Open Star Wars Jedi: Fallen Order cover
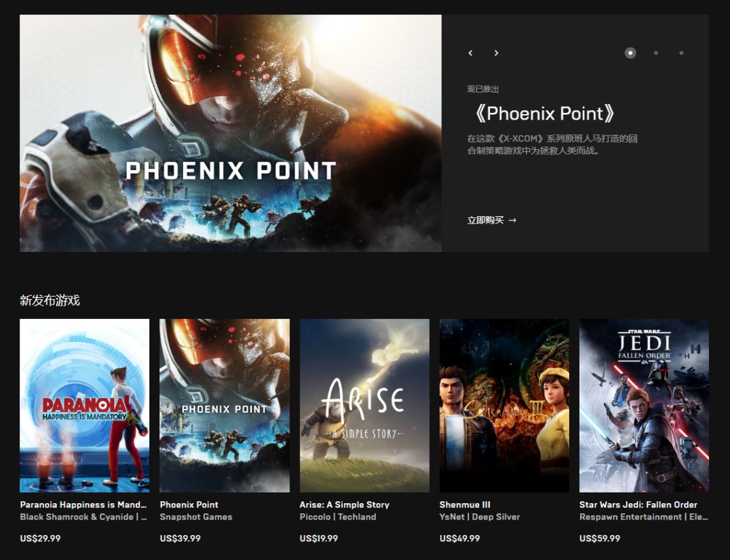Image resolution: width=730 pixels, height=560 pixels. (x=644, y=405)
